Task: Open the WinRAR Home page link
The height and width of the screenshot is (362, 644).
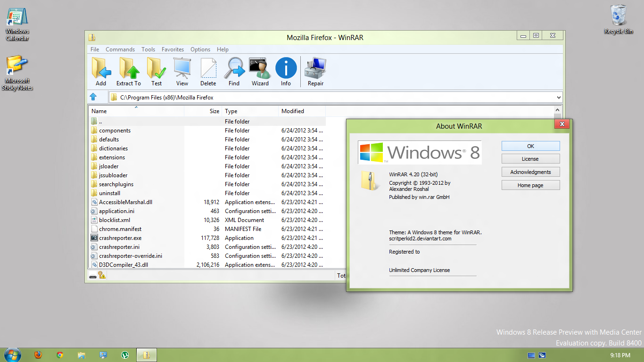Action: [530, 185]
